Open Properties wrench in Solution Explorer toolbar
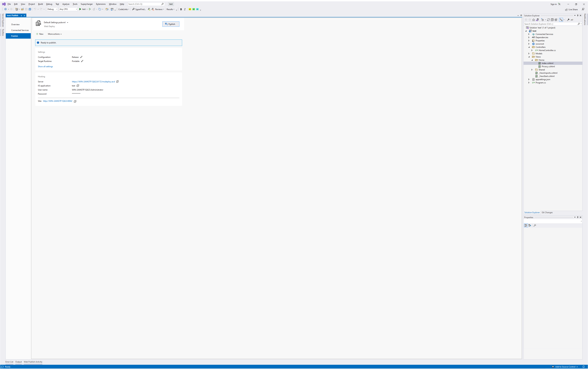 tap(568, 20)
